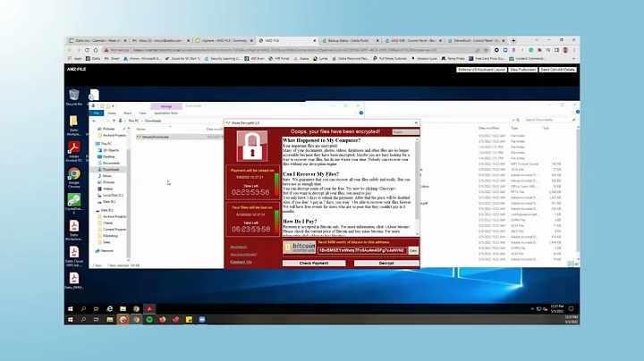Open Chrome in remote taskbar
Screen dimensions: 644x361
[x=136, y=308]
